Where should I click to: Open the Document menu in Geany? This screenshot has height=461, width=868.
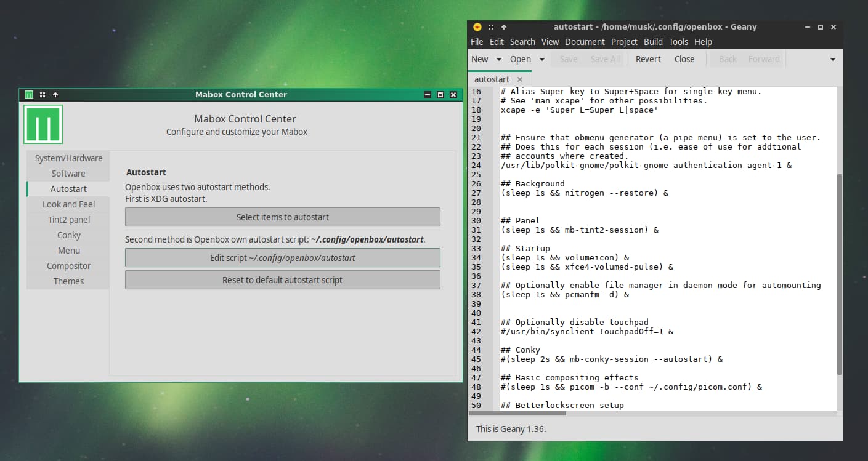pyautogui.click(x=585, y=42)
